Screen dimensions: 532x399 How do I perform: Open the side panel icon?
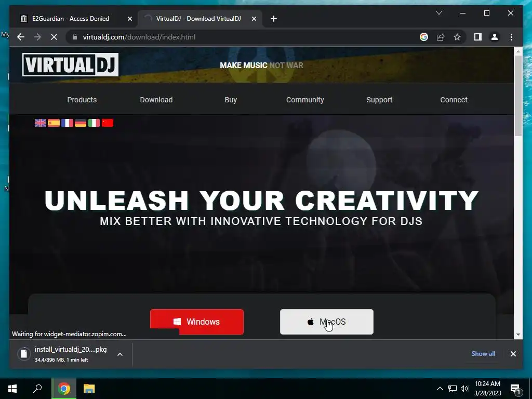[478, 37]
